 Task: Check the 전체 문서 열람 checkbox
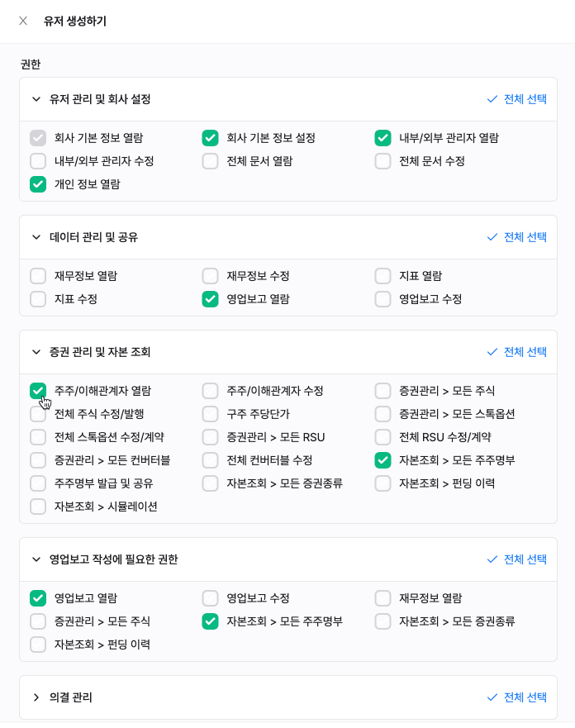pyautogui.click(x=210, y=161)
